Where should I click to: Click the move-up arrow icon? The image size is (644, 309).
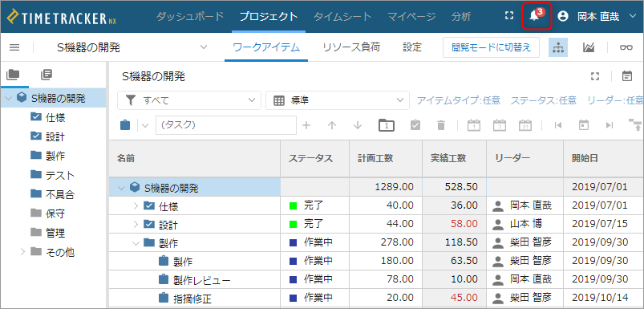click(332, 125)
